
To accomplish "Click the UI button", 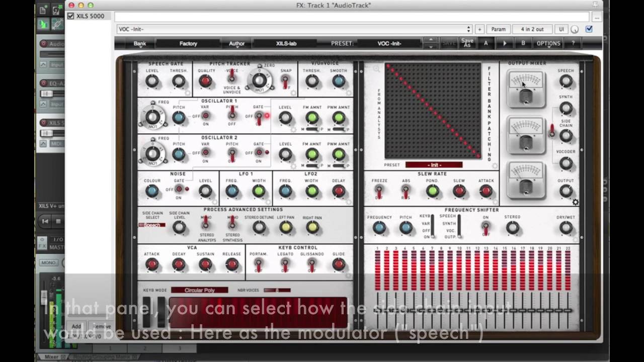I will coord(561,29).
